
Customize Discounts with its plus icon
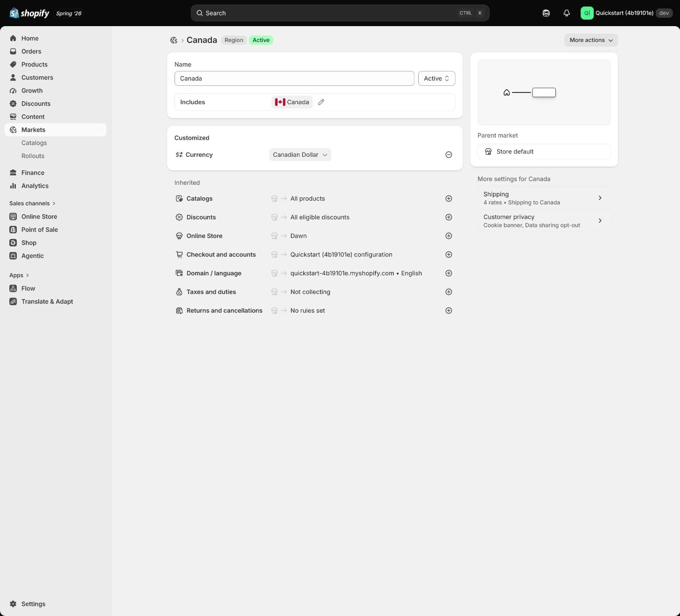(449, 217)
